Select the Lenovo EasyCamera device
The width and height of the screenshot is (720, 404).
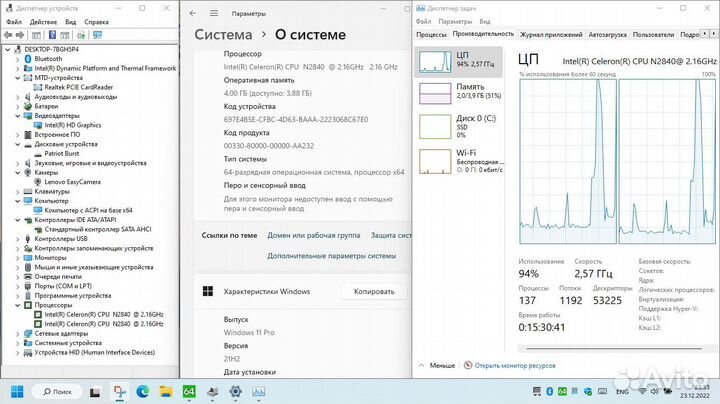tap(72, 182)
